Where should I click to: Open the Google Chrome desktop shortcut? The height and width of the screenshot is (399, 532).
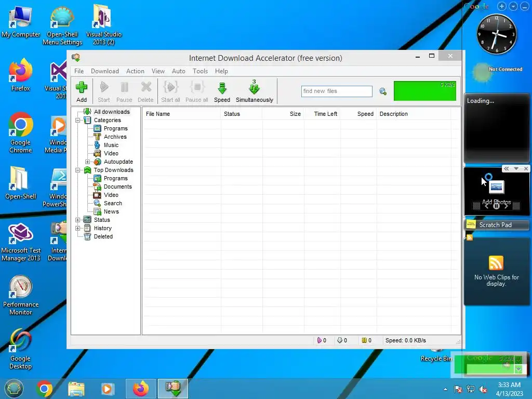click(21, 133)
